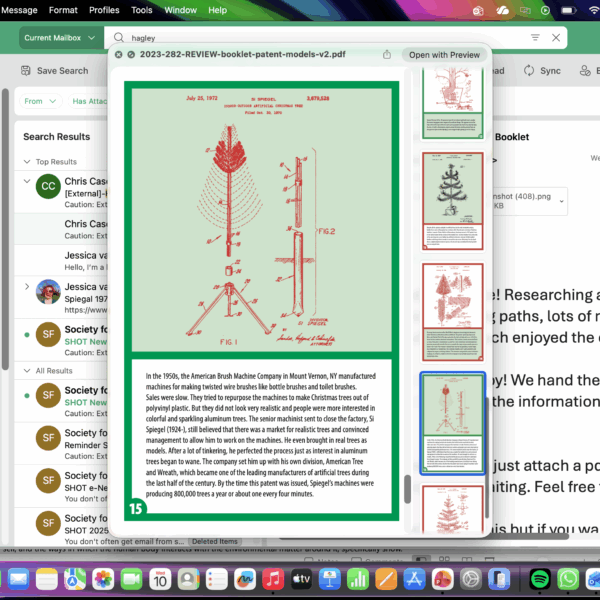Click the PDF preview vertical scrollbar
This screenshot has width=600, height=600.
click(406, 490)
